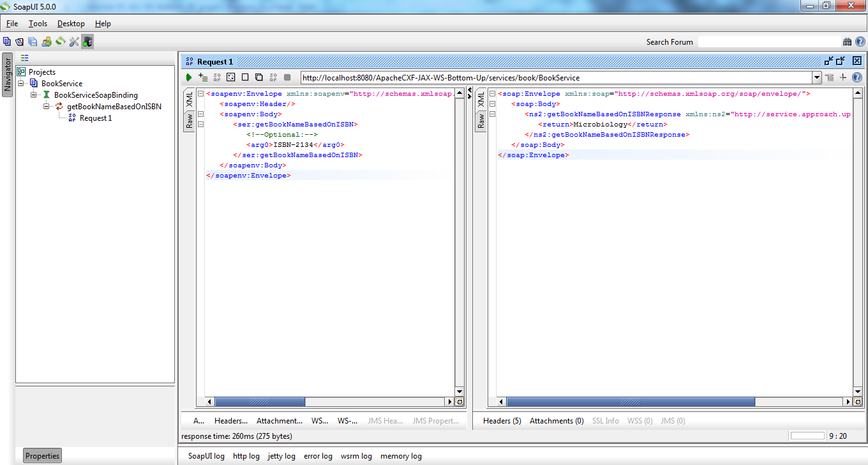Image resolution: width=868 pixels, height=465 pixels.
Task: Click the greyed icon right of endpoint dropdown
Action: click(x=829, y=78)
